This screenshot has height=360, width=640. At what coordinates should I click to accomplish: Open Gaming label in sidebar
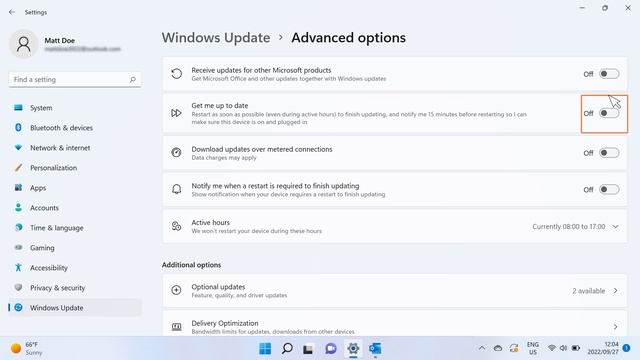42,248
